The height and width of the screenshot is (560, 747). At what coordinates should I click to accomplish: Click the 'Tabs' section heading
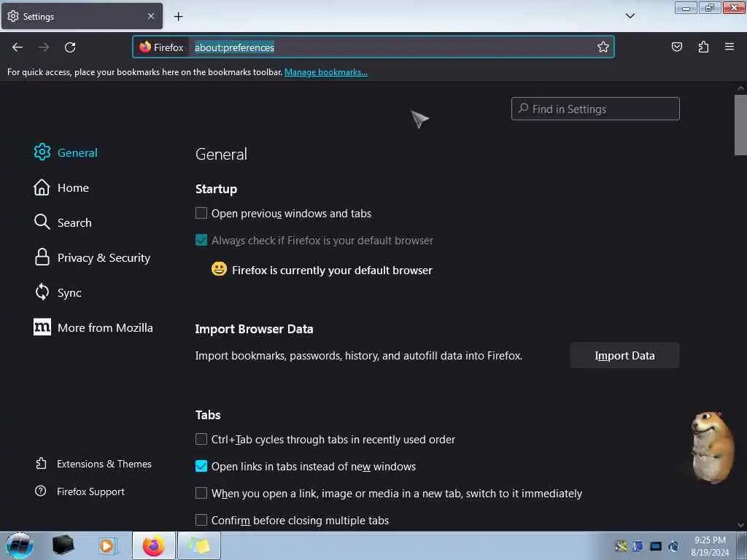[x=208, y=415]
